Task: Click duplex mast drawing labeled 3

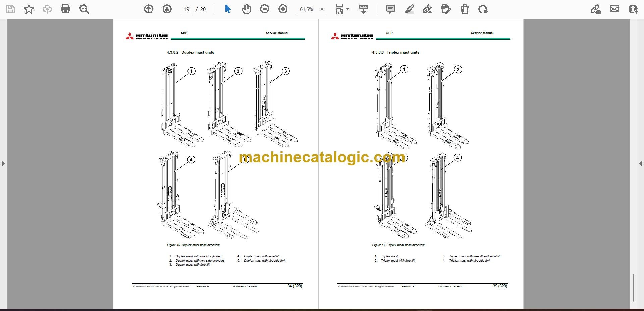Action: pyautogui.click(x=275, y=104)
